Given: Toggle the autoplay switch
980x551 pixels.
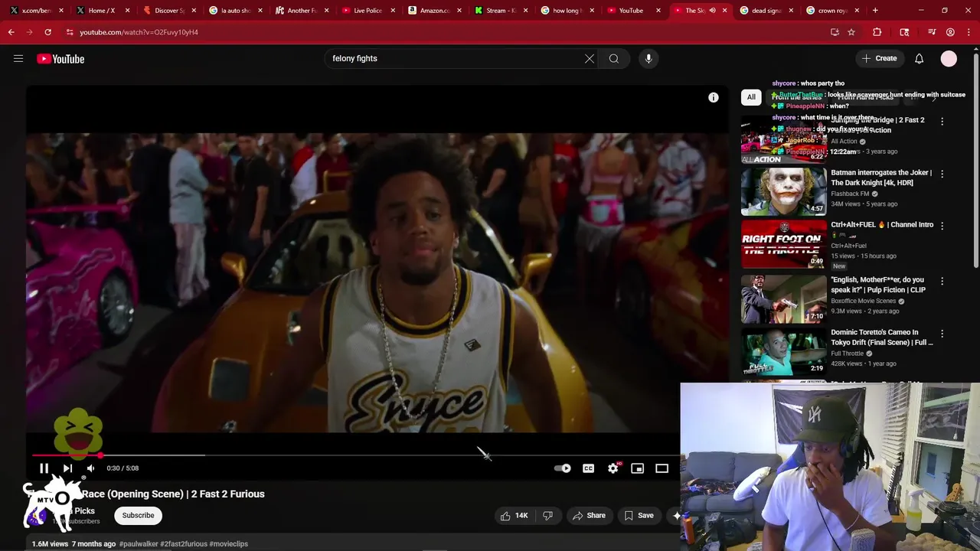Looking at the screenshot, I should pyautogui.click(x=563, y=468).
